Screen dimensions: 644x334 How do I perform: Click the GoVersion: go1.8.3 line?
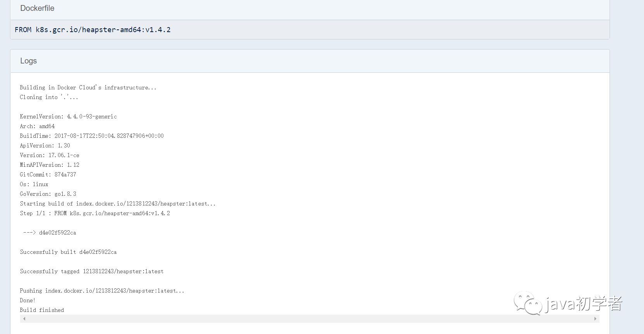pyautogui.click(x=48, y=194)
